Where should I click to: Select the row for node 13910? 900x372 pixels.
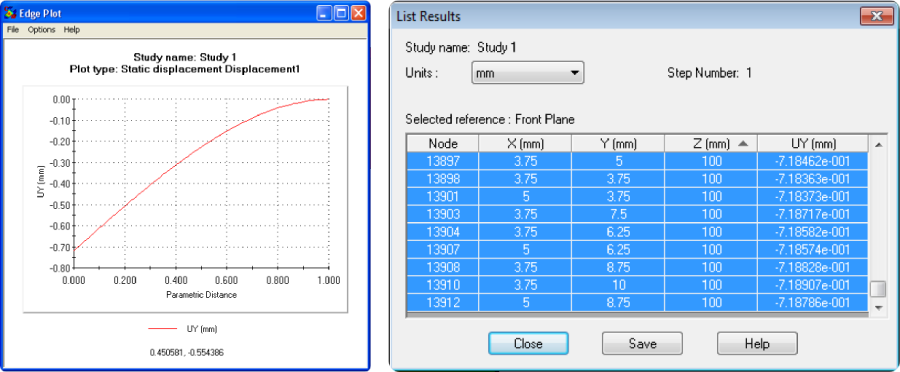[x=637, y=285]
